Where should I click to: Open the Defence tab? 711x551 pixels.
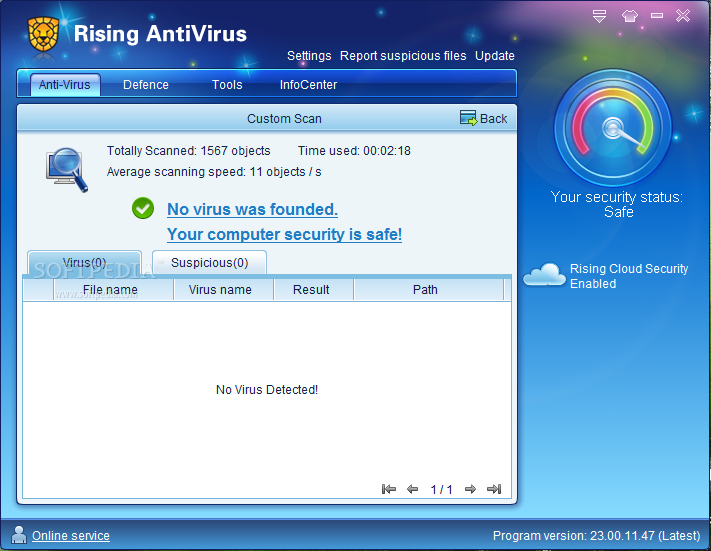[146, 85]
